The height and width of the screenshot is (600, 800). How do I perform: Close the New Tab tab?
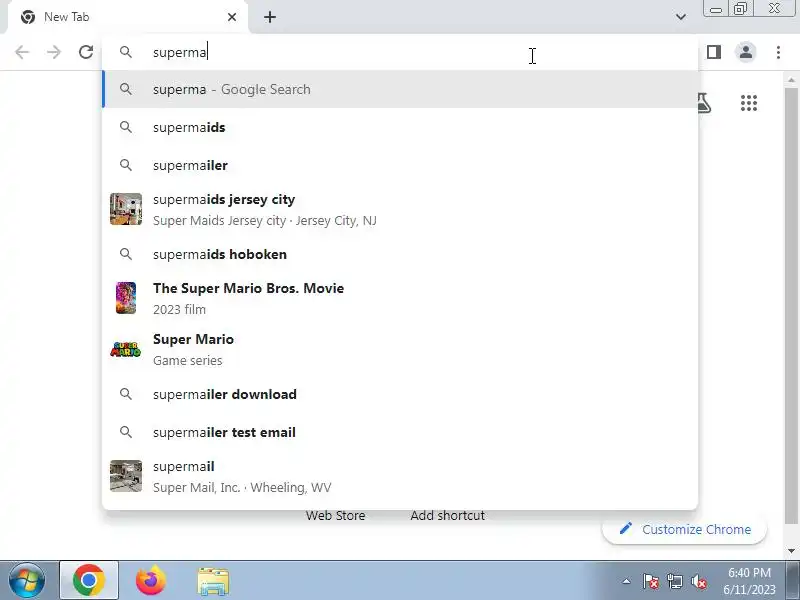coord(232,17)
